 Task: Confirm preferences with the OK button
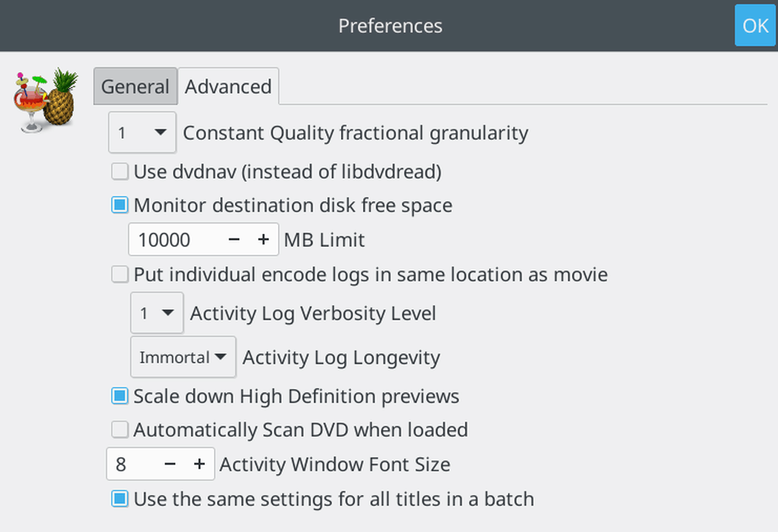coord(755,25)
